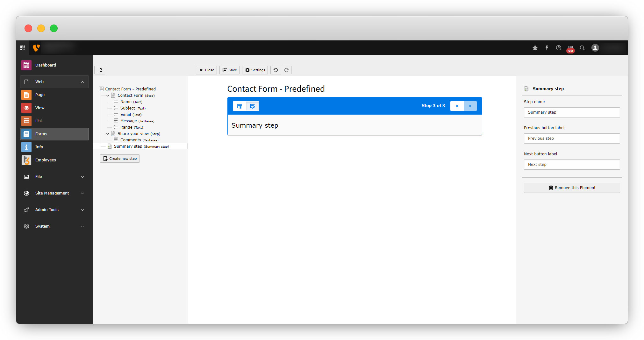
Task: Collapse the Share your view tree node
Action: pos(108,134)
